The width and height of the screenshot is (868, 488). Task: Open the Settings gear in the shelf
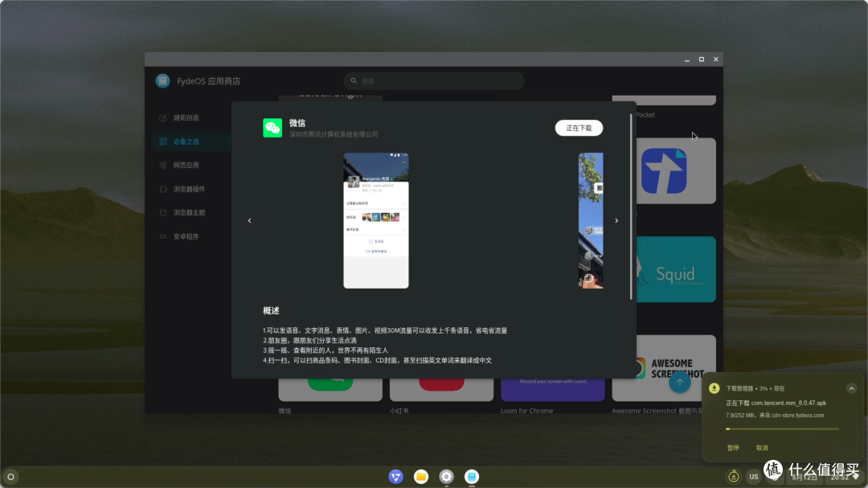click(447, 477)
